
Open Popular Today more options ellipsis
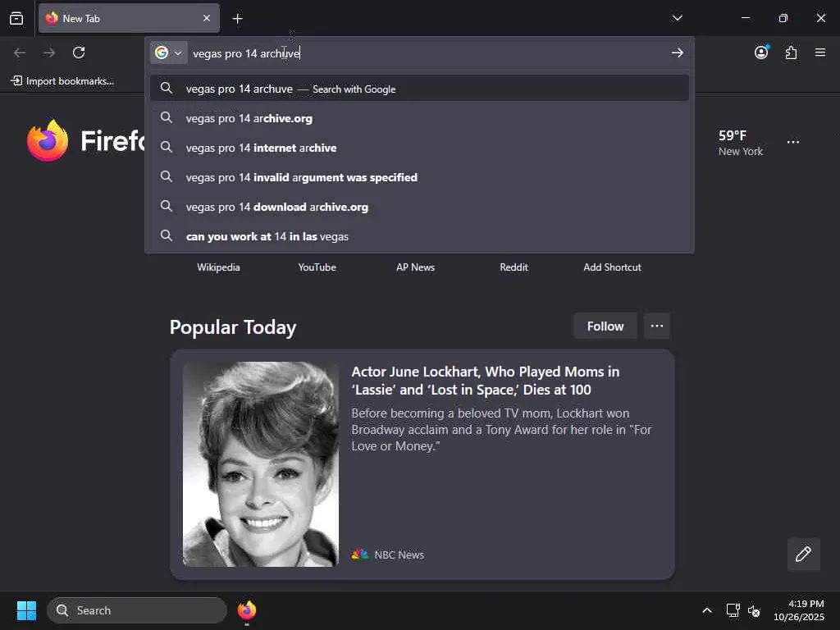pos(657,326)
